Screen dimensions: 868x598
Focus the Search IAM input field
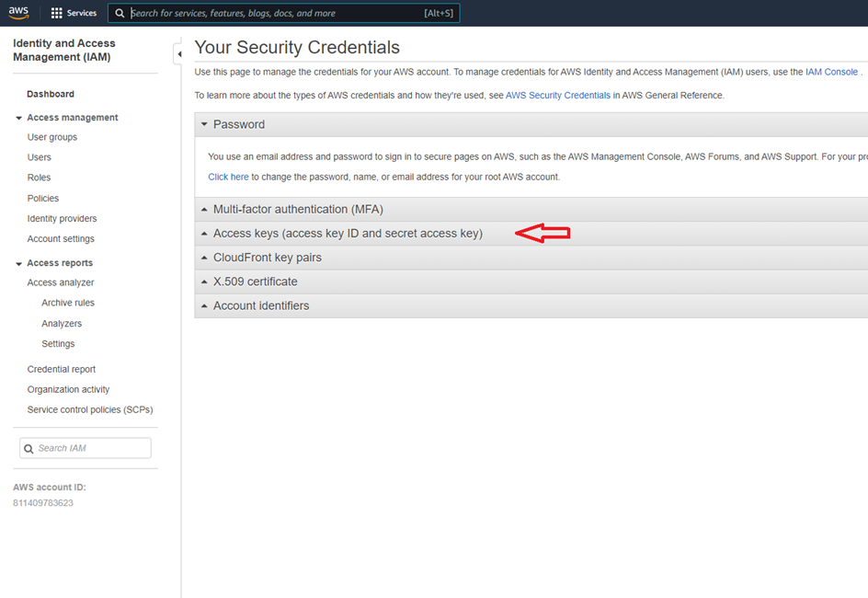click(x=92, y=448)
